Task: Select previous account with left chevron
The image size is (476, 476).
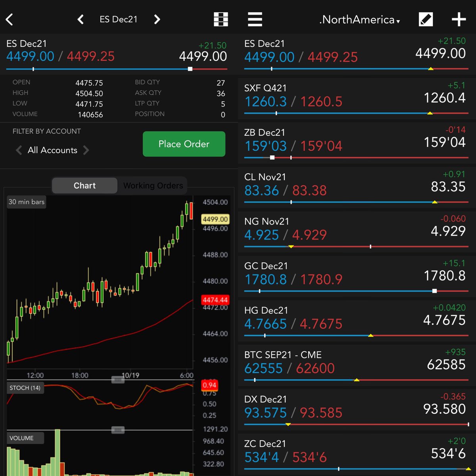Action: 19,150
